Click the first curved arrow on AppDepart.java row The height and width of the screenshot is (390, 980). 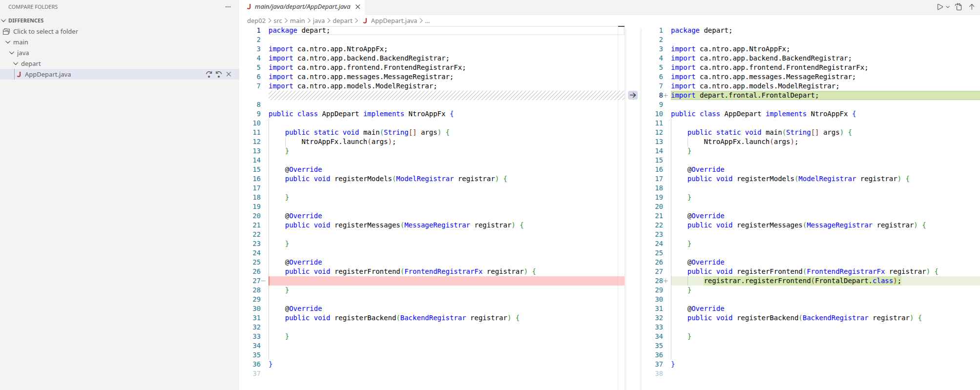(x=209, y=74)
